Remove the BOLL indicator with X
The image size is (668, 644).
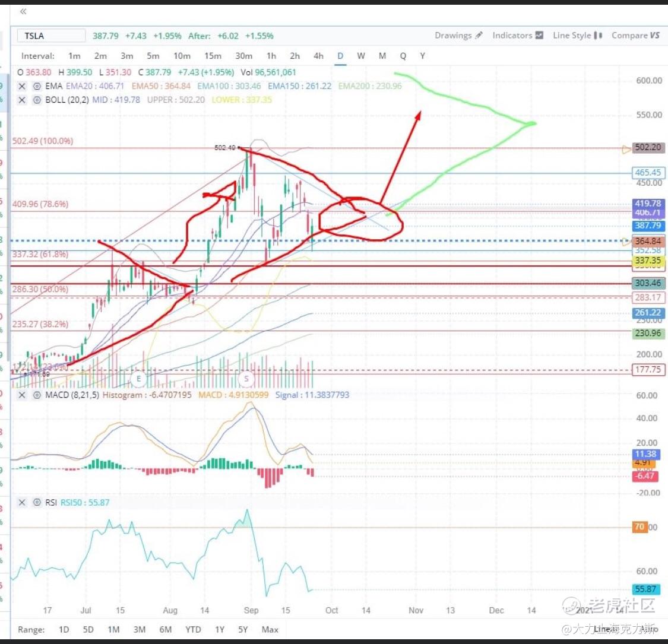pos(22,100)
